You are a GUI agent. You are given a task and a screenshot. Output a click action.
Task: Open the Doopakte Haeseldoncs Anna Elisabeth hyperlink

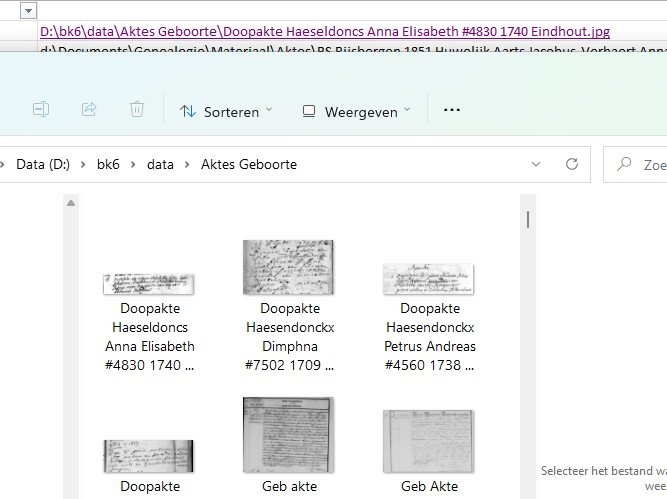coord(324,32)
